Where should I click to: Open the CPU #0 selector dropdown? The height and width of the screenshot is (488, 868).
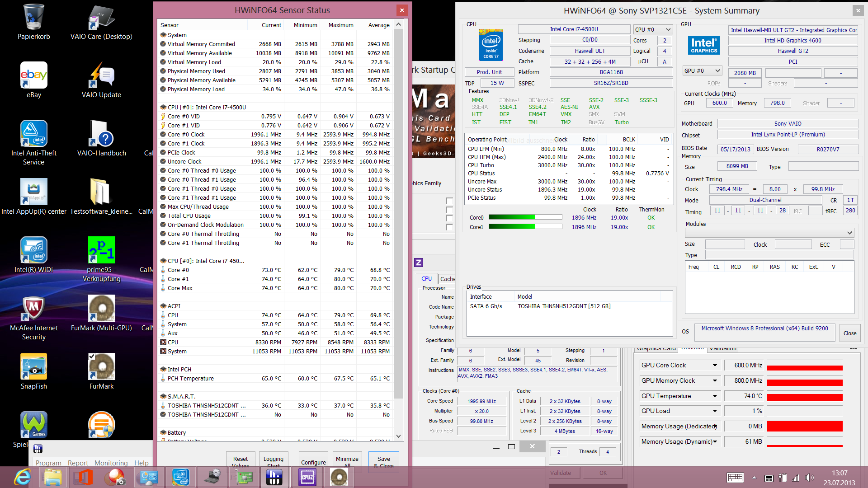pyautogui.click(x=653, y=29)
